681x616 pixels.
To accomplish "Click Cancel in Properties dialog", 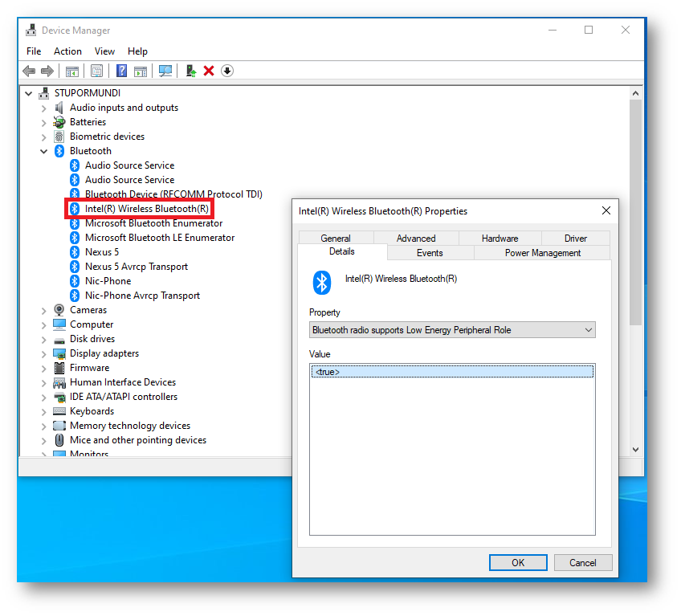I will [583, 562].
